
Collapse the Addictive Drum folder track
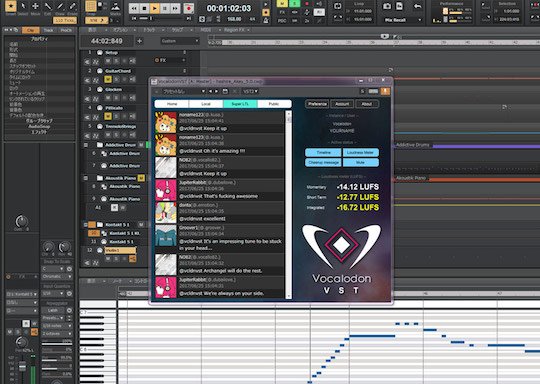click(86, 145)
